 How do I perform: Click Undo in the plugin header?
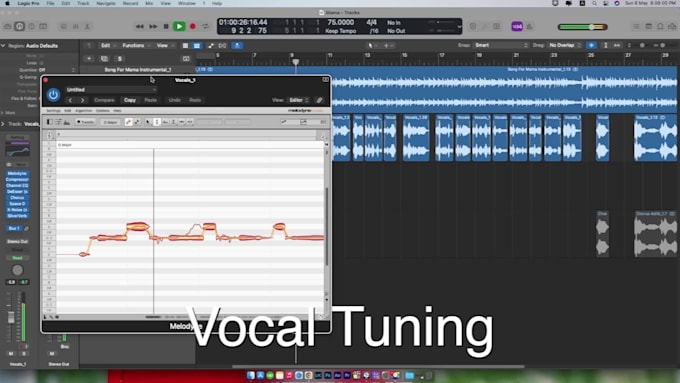(174, 100)
